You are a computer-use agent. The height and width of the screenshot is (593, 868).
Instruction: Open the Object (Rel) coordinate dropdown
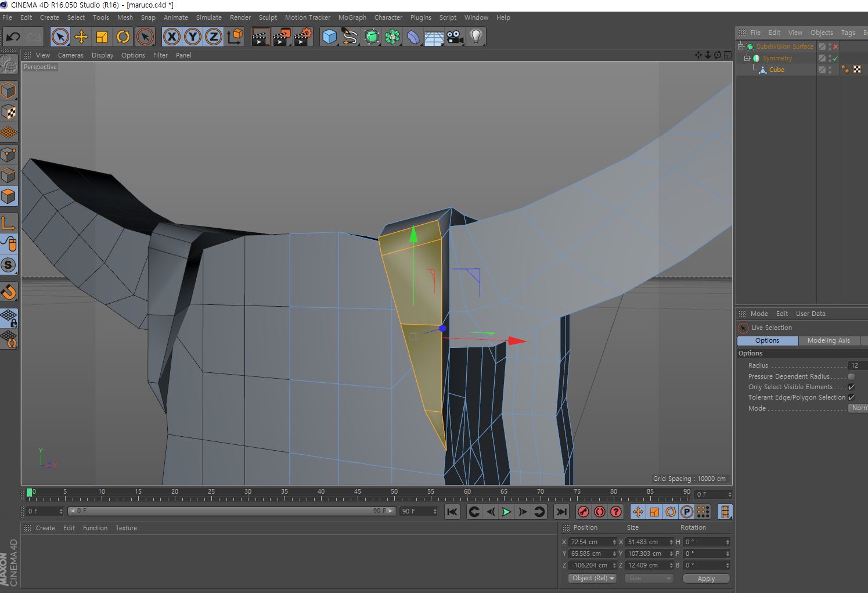click(592, 578)
